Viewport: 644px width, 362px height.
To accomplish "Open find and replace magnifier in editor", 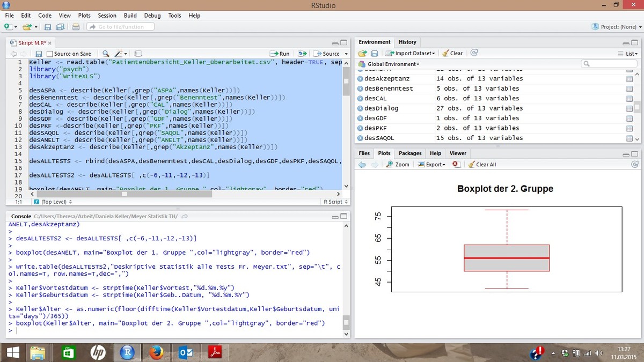I will tap(106, 54).
